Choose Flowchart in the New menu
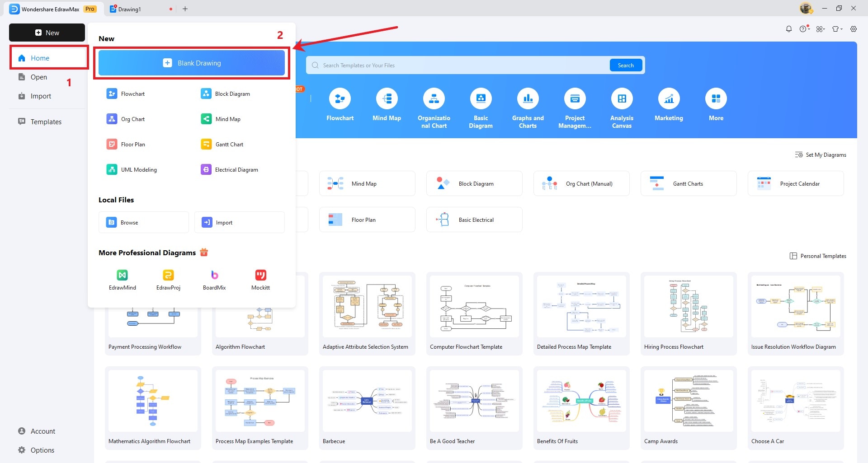868x463 pixels. coord(126,94)
